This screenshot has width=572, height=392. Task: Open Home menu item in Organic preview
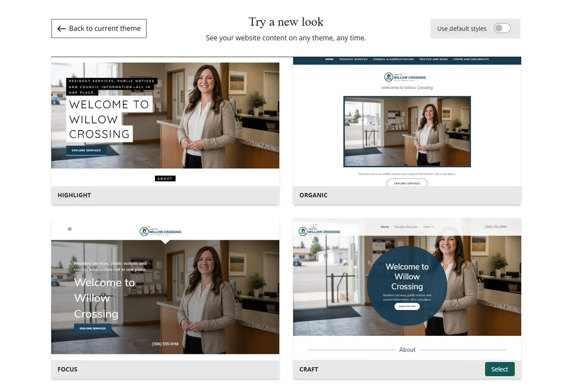coord(329,60)
